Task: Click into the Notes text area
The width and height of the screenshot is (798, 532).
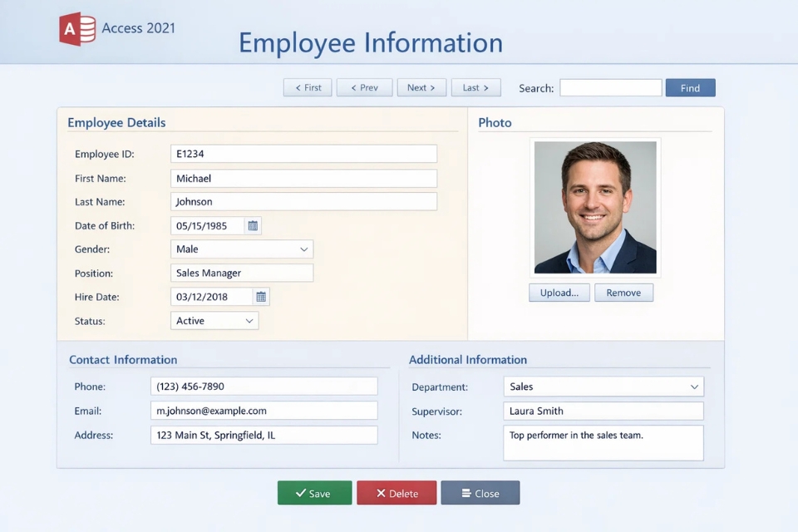Action: click(x=603, y=443)
